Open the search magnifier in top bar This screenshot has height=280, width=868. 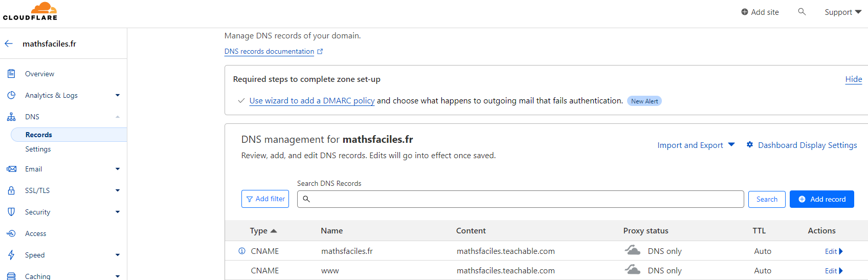(x=802, y=12)
